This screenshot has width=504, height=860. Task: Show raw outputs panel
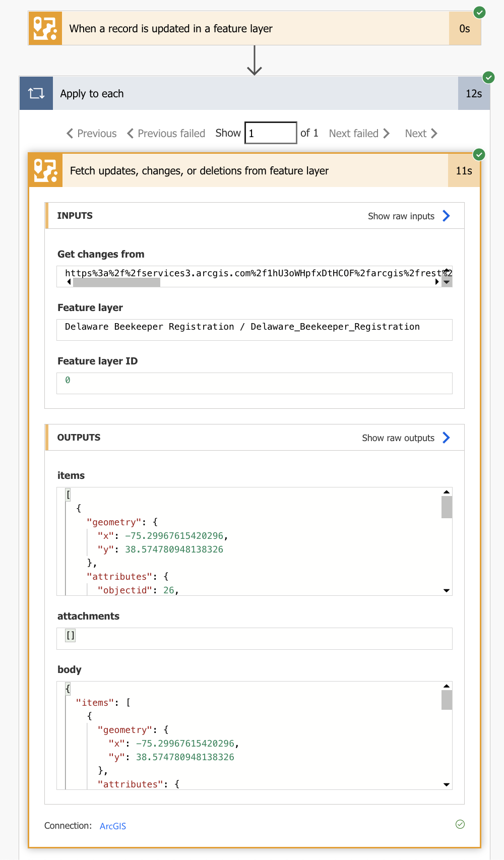pos(446,438)
